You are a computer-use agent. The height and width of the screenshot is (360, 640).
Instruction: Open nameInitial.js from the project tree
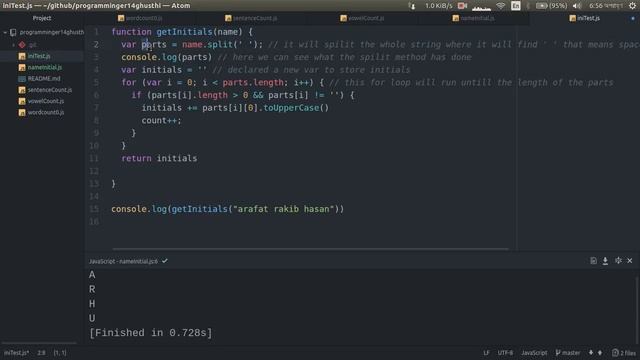pos(44,67)
